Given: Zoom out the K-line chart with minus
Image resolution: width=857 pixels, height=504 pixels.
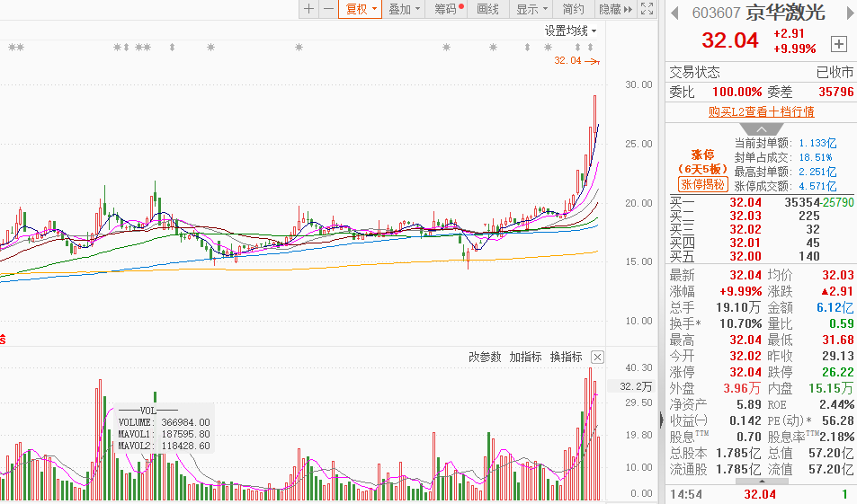Looking at the screenshot, I should click(328, 9).
